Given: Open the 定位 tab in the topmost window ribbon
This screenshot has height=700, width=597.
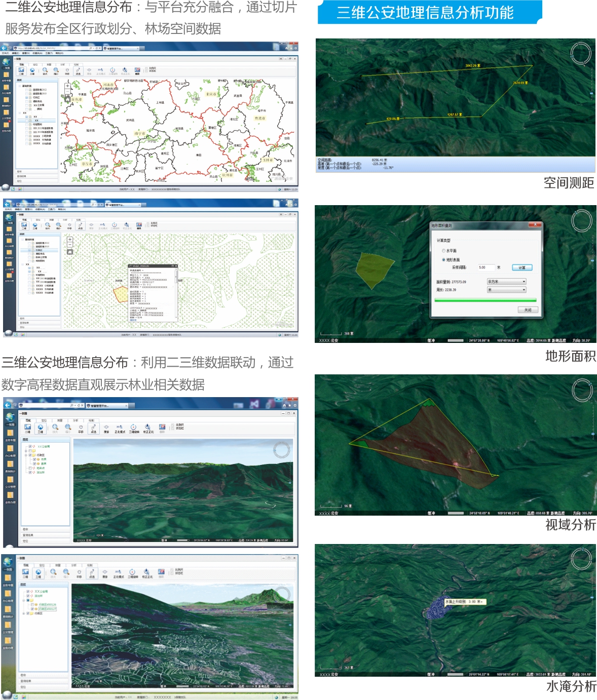Looking at the screenshot, I should point(35,64).
